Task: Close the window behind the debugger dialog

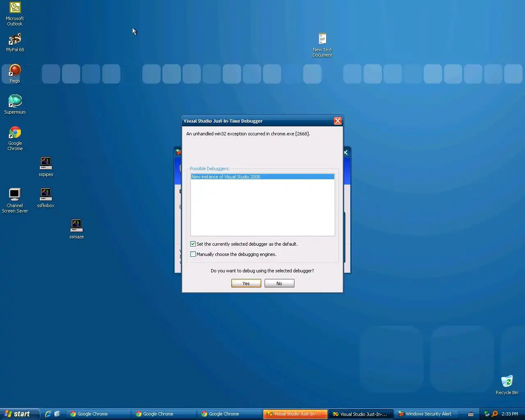Action: click(x=346, y=152)
